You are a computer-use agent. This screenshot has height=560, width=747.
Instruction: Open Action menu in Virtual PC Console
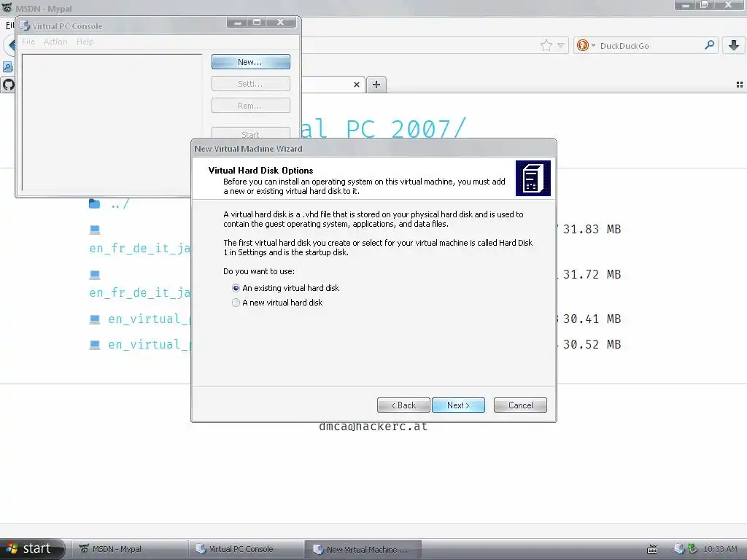click(x=55, y=42)
